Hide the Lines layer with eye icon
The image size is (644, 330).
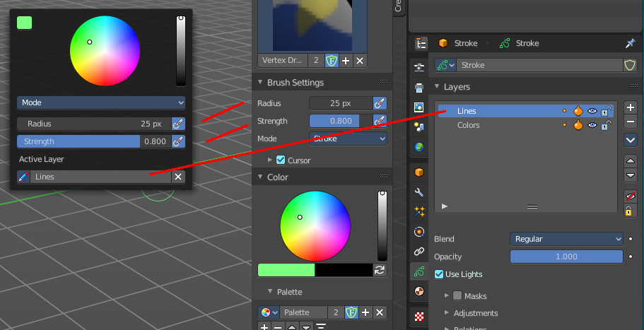[592, 111]
